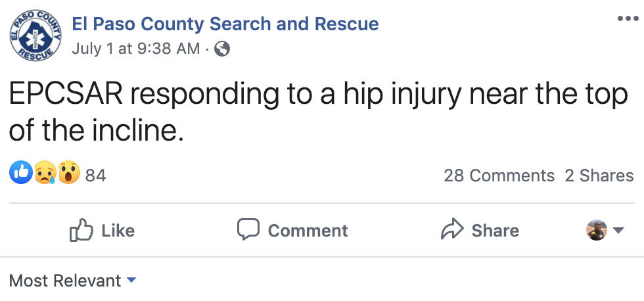Open El Paso County Search and Rescue page

pos(225,24)
